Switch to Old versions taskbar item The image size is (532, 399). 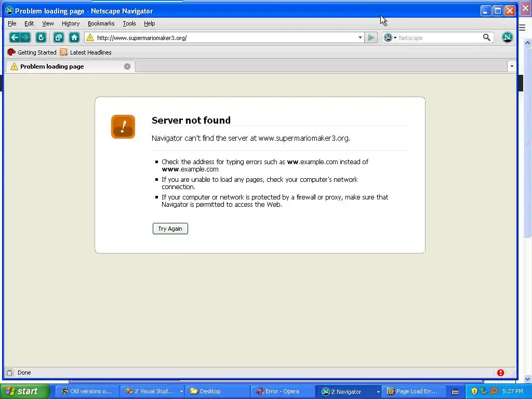[87, 391]
